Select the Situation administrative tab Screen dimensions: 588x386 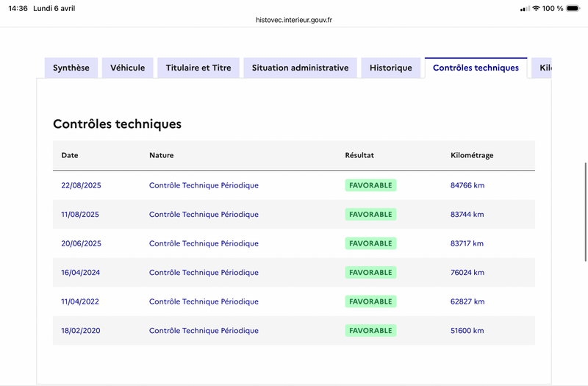pyautogui.click(x=300, y=68)
